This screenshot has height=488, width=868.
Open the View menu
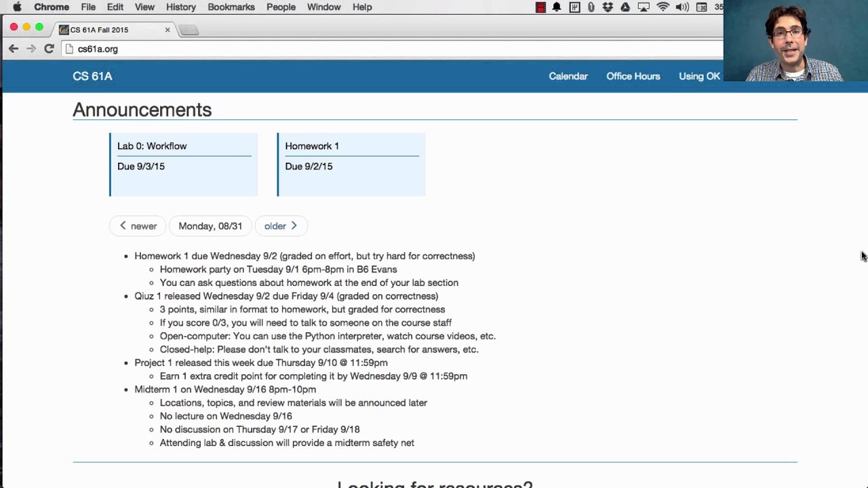[144, 7]
